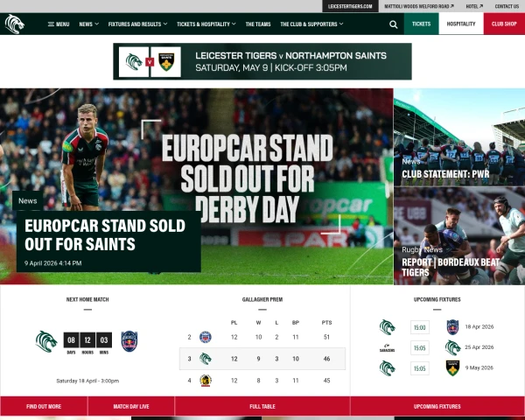Open the hamburger Menu button
Viewport: 525px width, 420px height.
click(x=59, y=24)
